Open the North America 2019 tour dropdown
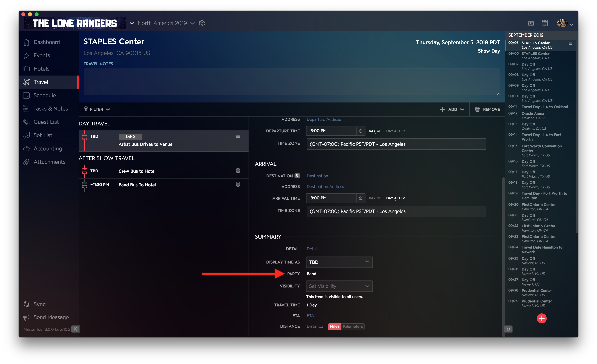Image resolution: width=597 pixels, height=364 pixels. pos(166,23)
